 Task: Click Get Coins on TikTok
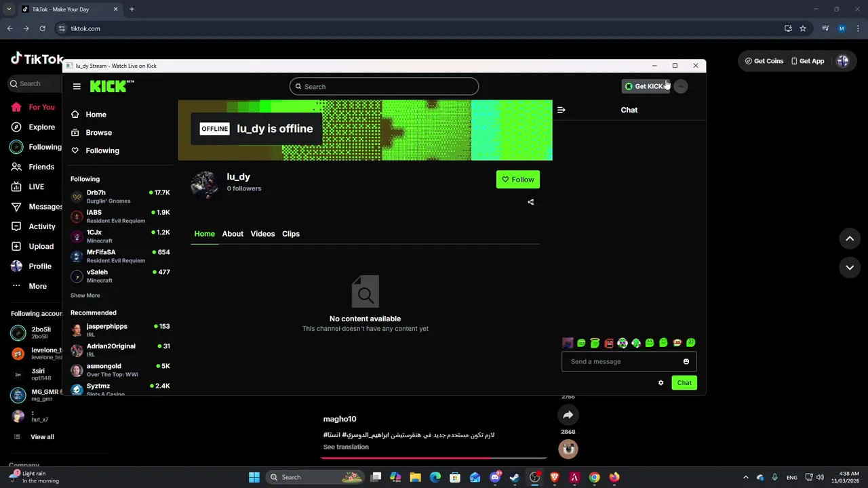764,61
